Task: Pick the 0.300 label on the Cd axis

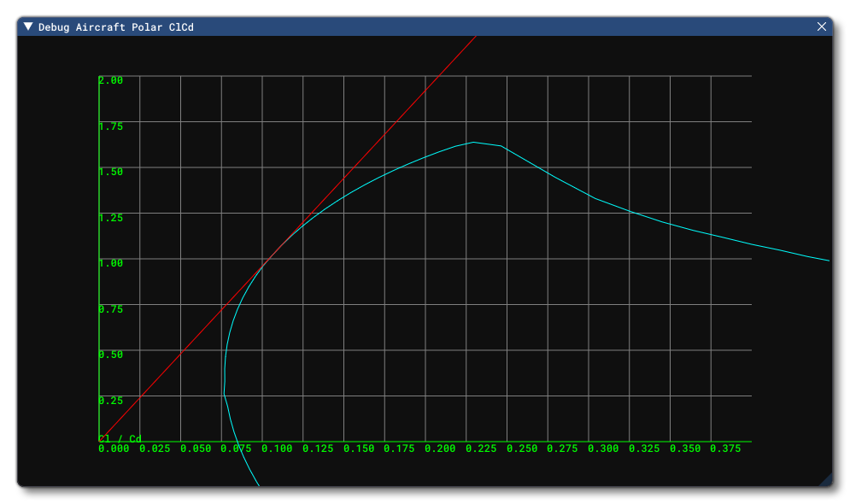Action: point(603,448)
